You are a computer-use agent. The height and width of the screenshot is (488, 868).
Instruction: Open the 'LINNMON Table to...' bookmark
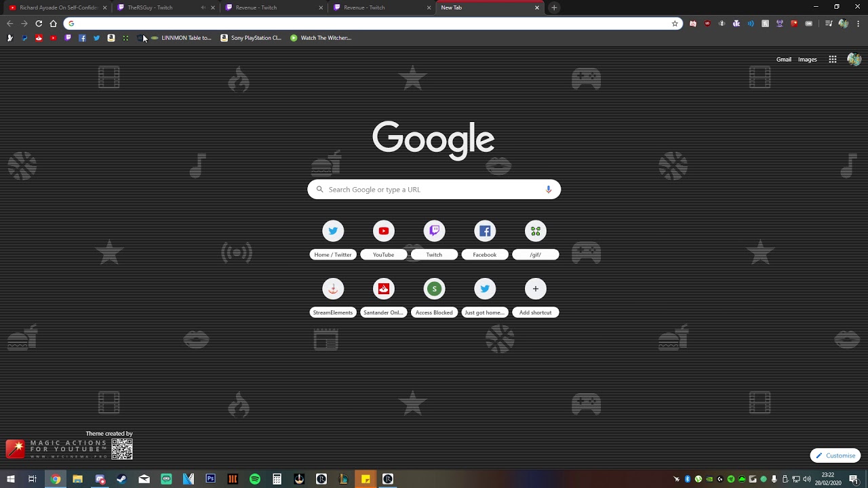point(181,38)
